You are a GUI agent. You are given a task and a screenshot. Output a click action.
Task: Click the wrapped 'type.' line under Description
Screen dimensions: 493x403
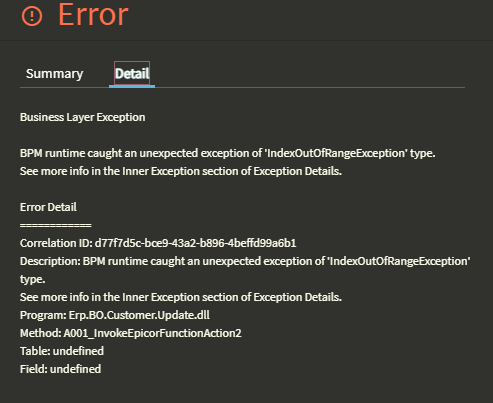(x=33, y=279)
